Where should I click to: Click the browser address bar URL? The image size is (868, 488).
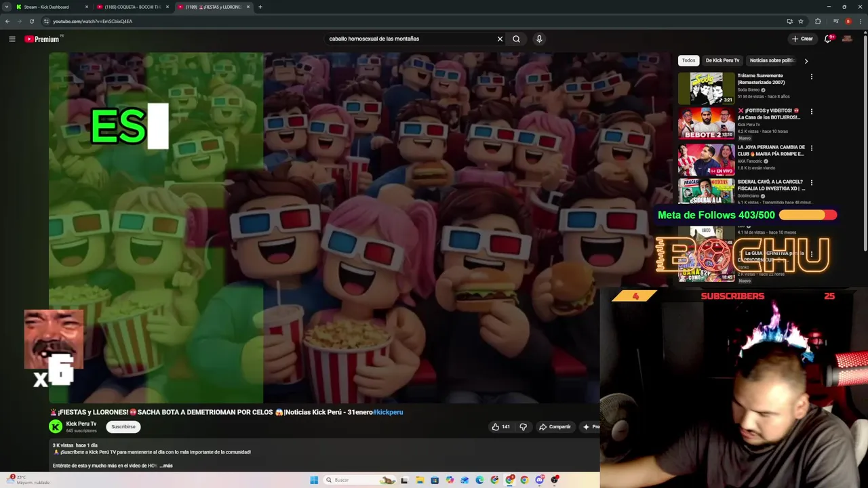click(92, 21)
